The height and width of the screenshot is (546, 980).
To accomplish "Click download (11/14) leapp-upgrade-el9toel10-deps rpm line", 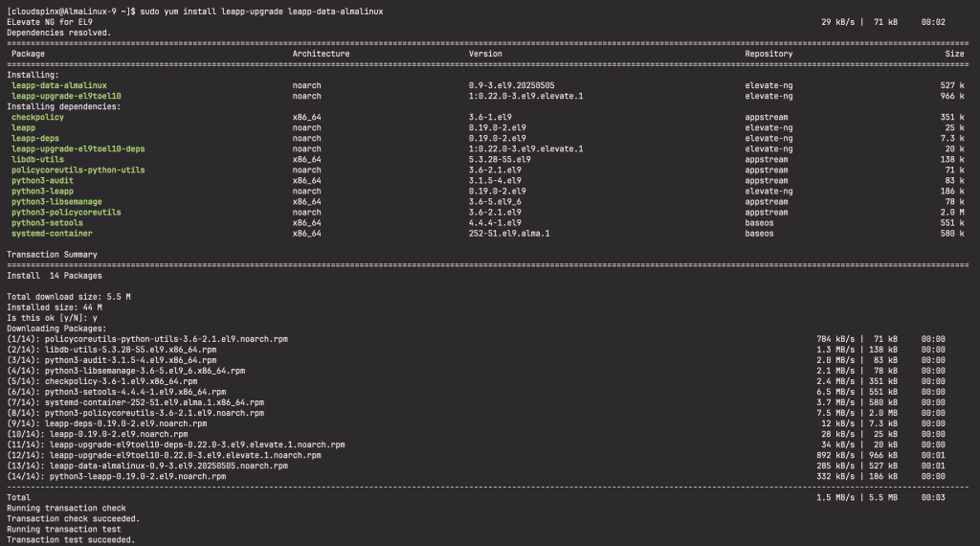I will (176, 445).
